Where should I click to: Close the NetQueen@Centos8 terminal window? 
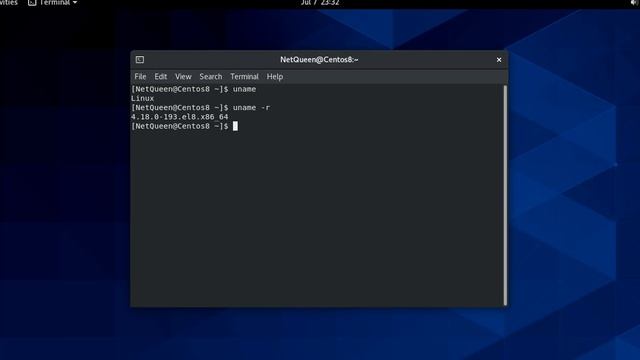(499, 60)
